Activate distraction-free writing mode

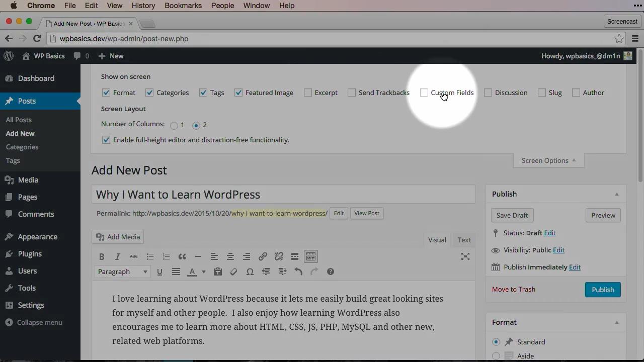tap(465, 256)
